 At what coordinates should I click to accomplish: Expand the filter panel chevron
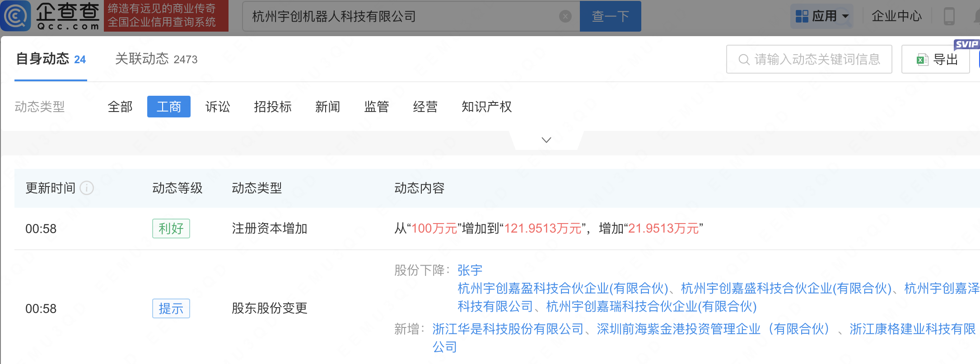pyautogui.click(x=546, y=140)
